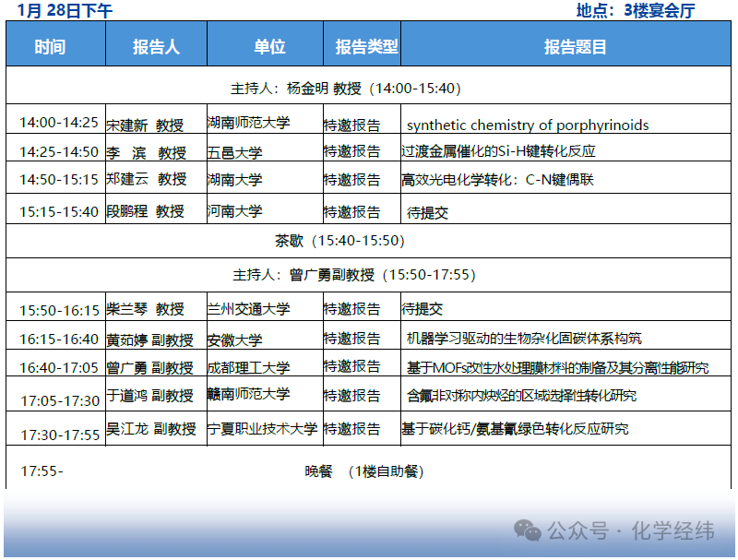Click the 地点：3楼宴会厅 location text

636,11
